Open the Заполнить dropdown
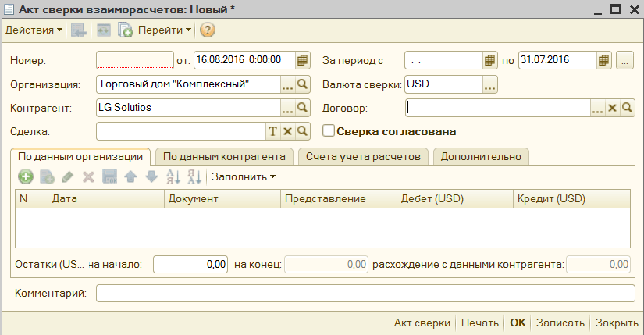The width and height of the screenshot is (644, 335). pyautogui.click(x=244, y=177)
